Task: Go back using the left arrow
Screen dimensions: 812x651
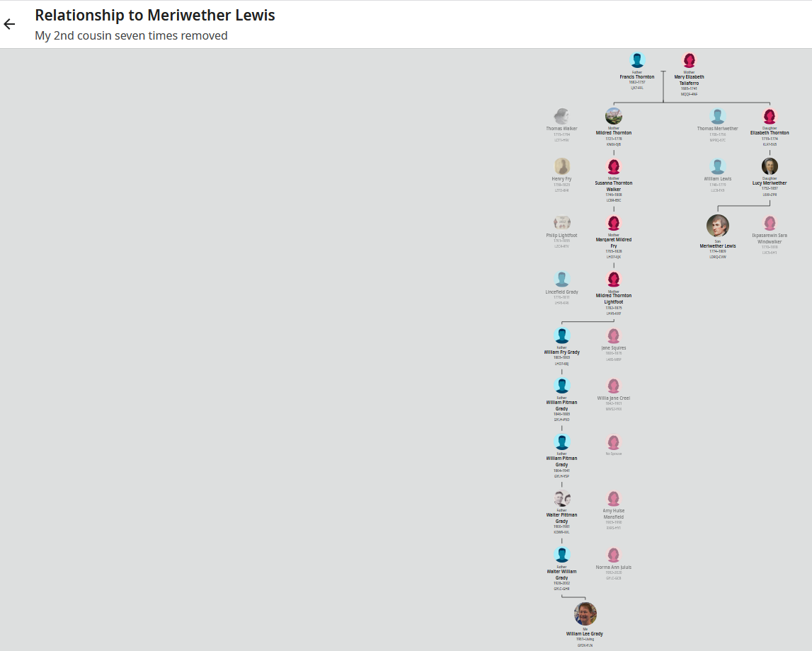Action: click(9, 24)
